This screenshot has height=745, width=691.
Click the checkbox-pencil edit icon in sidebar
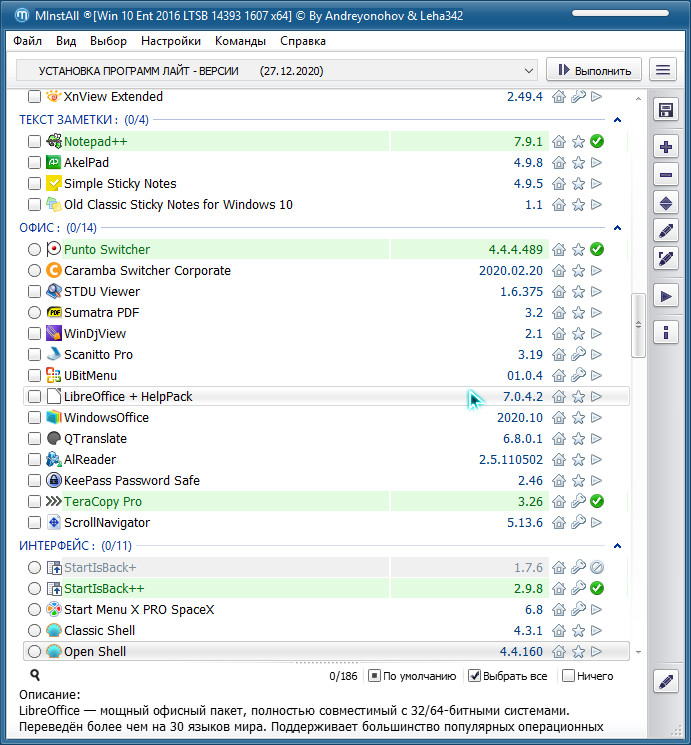coord(665,259)
